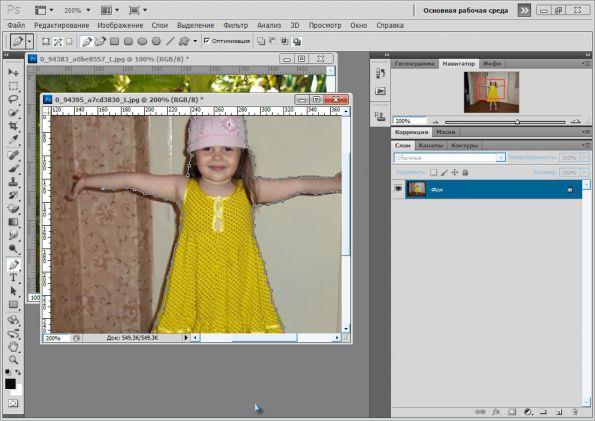Select the Clone Stamp tool
This screenshot has height=421, width=595.
click(13, 181)
